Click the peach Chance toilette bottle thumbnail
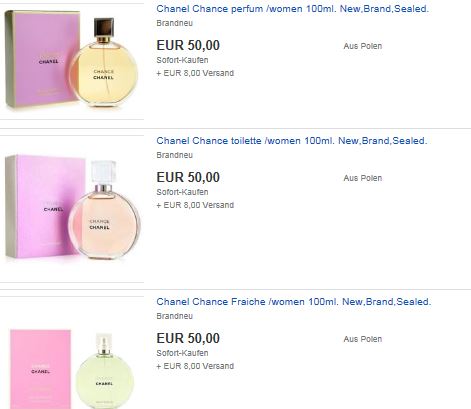This screenshot has height=409, width=471. click(x=104, y=210)
